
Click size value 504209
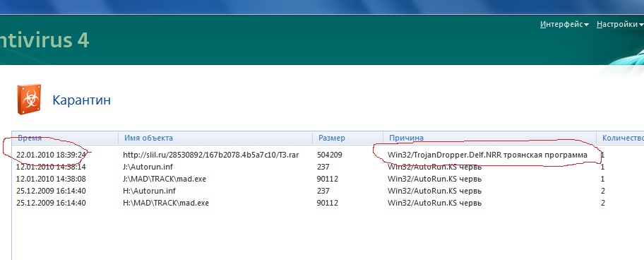click(329, 155)
